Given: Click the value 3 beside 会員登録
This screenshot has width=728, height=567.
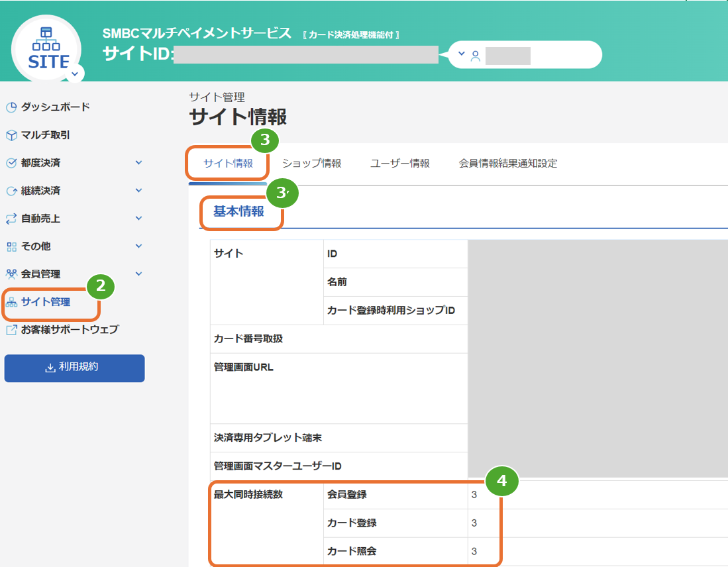Looking at the screenshot, I should pos(474,495).
